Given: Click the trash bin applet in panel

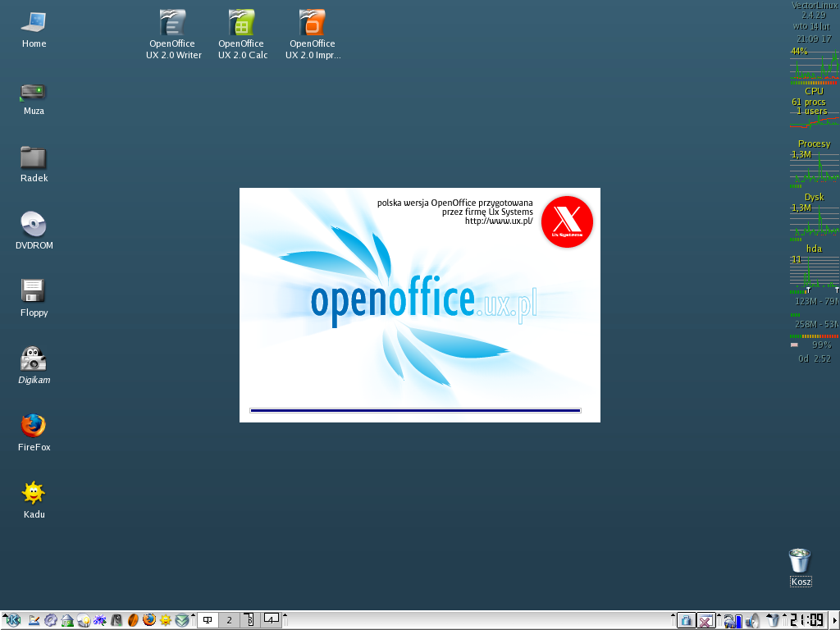Looking at the screenshot, I should (x=773, y=620).
